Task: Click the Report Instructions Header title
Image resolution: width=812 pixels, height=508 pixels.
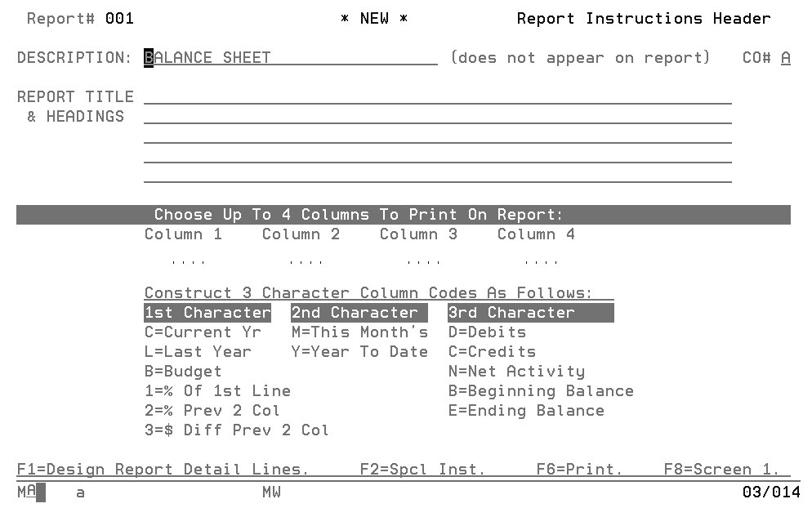Action: (x=644, y=19)
